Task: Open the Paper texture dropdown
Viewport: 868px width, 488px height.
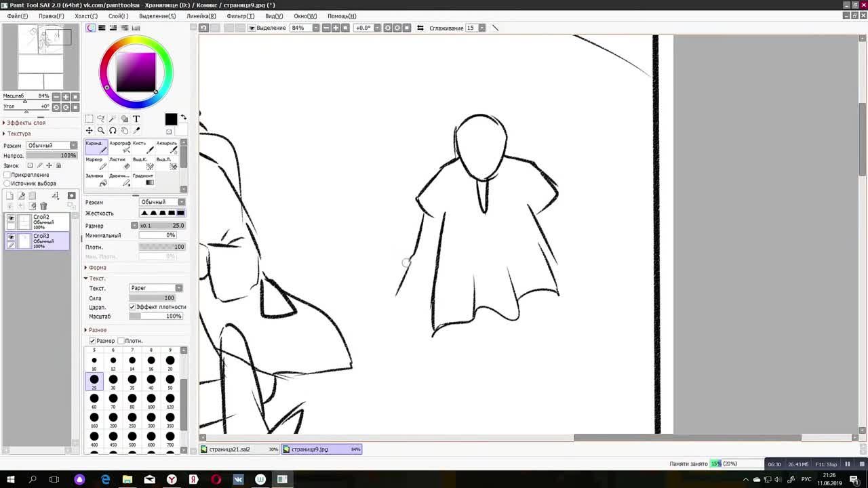Action: pyautogui.click(x=155, y=288)
